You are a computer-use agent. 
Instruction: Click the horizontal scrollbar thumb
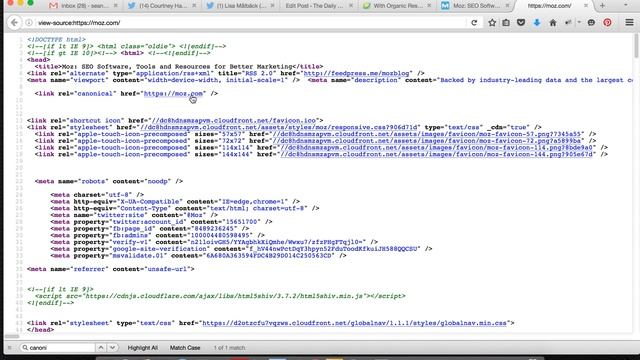[12, 337]
